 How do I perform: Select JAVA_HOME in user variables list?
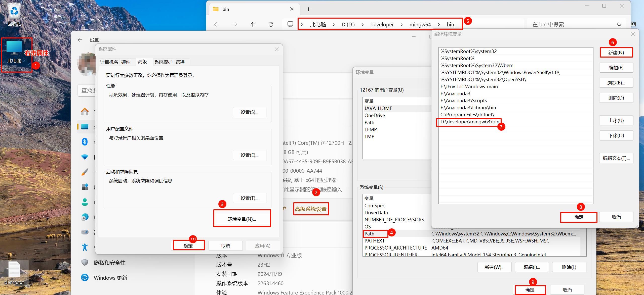click(397, 108)
